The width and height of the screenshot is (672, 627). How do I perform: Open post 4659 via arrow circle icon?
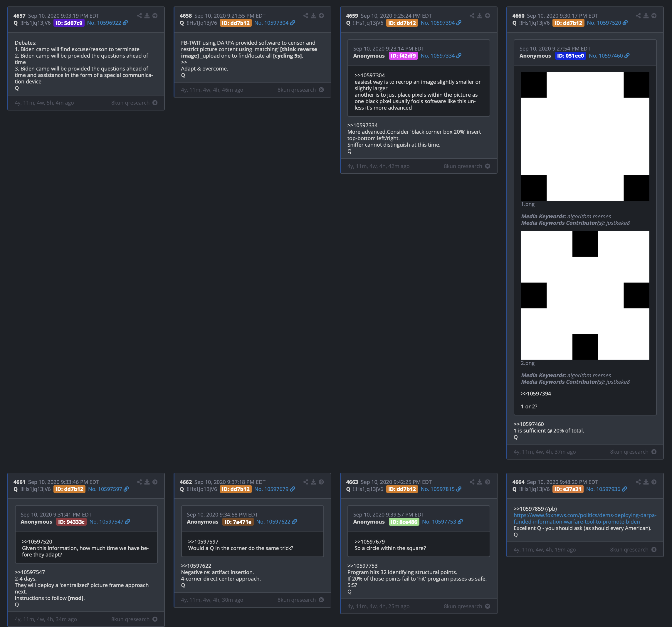[x=488, y=16]
